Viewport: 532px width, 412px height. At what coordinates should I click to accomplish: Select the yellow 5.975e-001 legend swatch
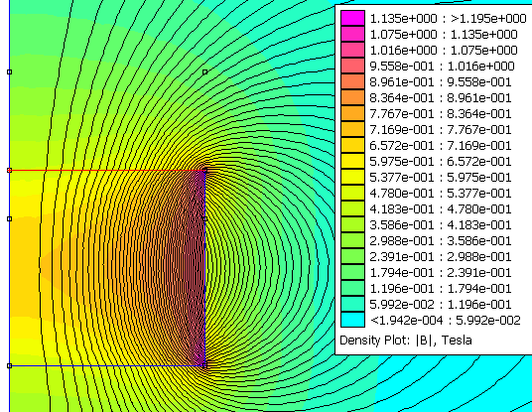(352, 161)
